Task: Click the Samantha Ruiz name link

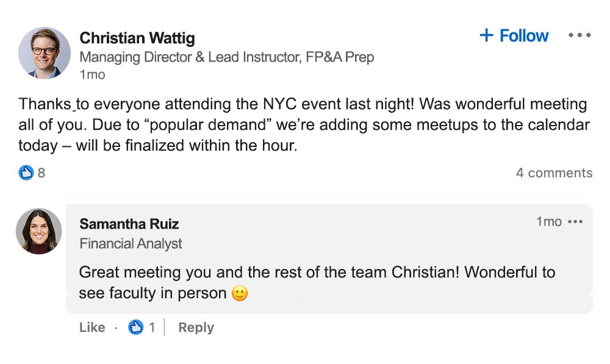Action: point(129,224)
